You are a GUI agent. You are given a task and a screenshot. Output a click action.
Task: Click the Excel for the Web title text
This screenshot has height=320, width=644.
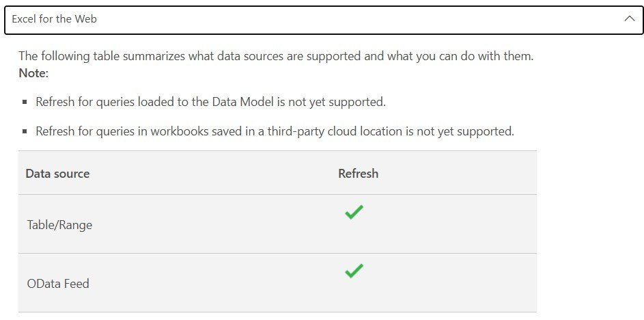pyautogui.click(x=54, y=19)
